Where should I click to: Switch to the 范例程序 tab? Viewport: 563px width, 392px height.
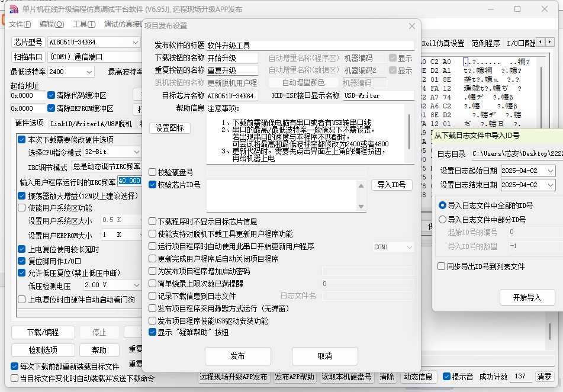coord(485,43)
